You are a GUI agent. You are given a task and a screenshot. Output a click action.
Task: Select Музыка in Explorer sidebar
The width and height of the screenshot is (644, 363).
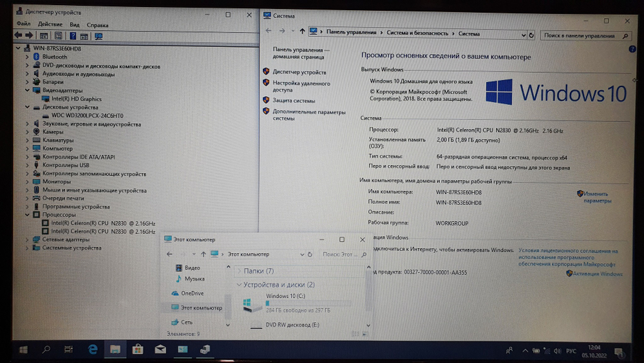(194, 279)
